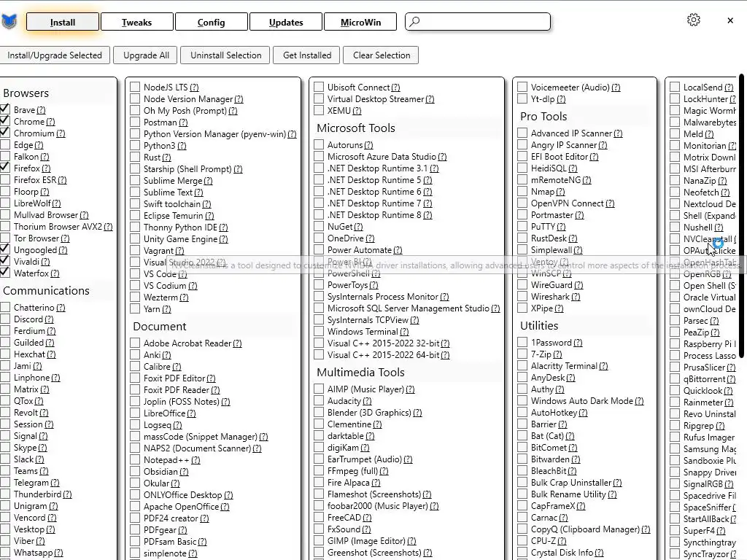The height and width of the screenshot is (560, 747).
Task: Click Install/Upgrade Selected button
Action: [54, 55]
